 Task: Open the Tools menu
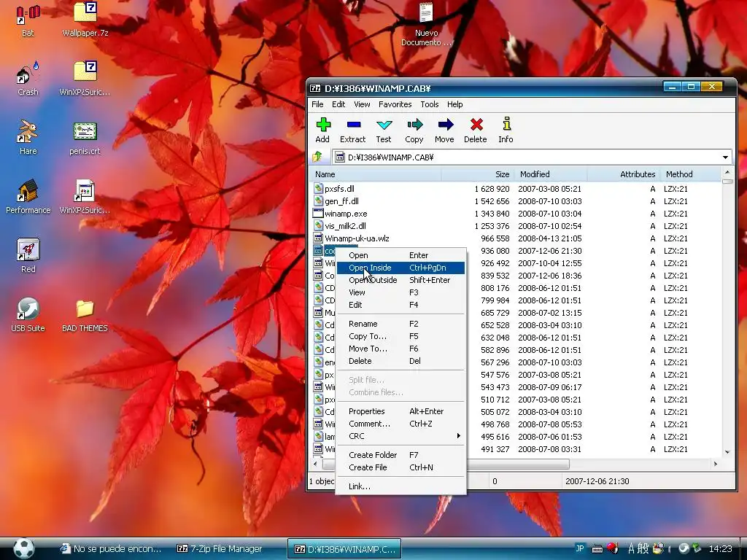(x=429, y=104)
